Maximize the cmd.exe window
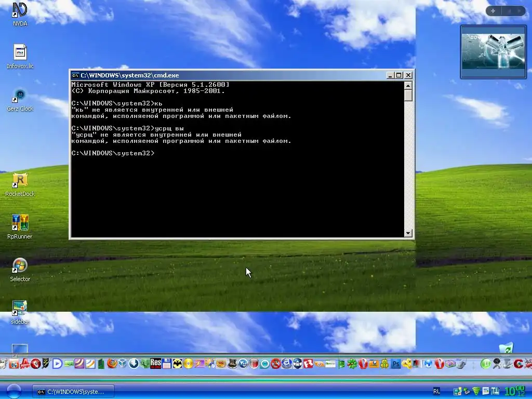Image resolution: width=532 pixels, height=399 pixels. tap(399, 75)
